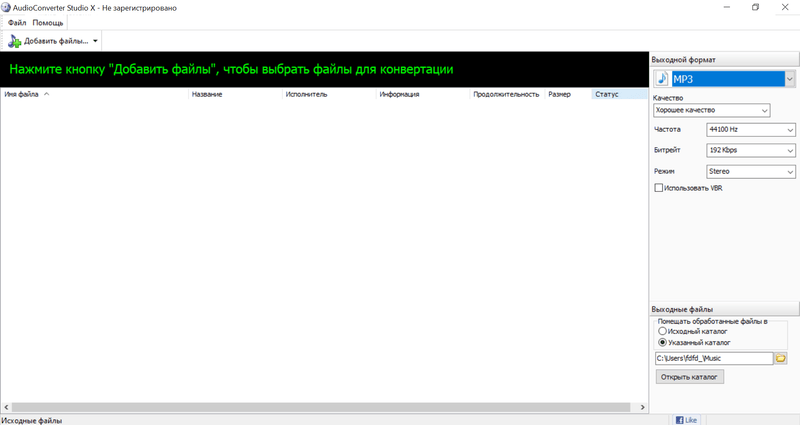Select the Указанный каталог radio option

pyautogui.click(x=662, y=342)
